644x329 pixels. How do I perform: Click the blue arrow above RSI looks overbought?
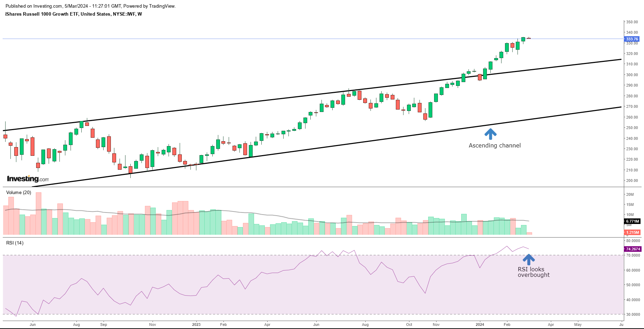529,259
